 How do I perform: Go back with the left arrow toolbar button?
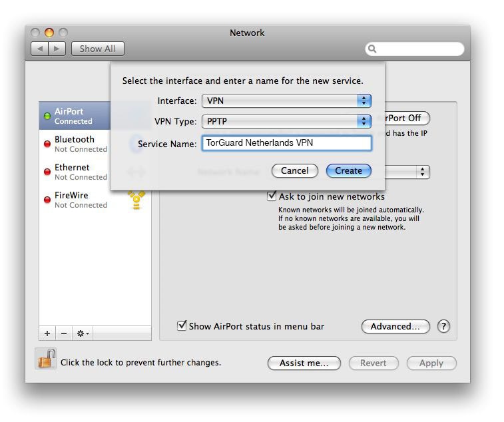point(40,49)
